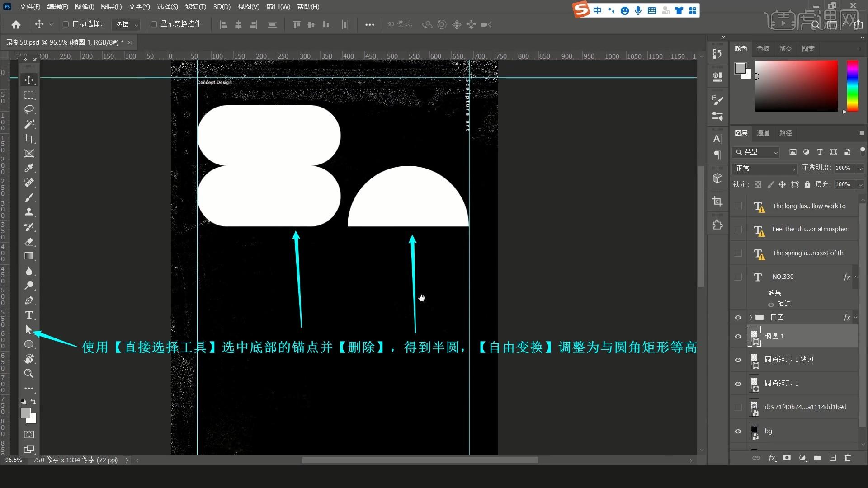Select the Crop tool in toolbar
The width and height of the screenshot is (868, 488).
click(x=29, y=139)
